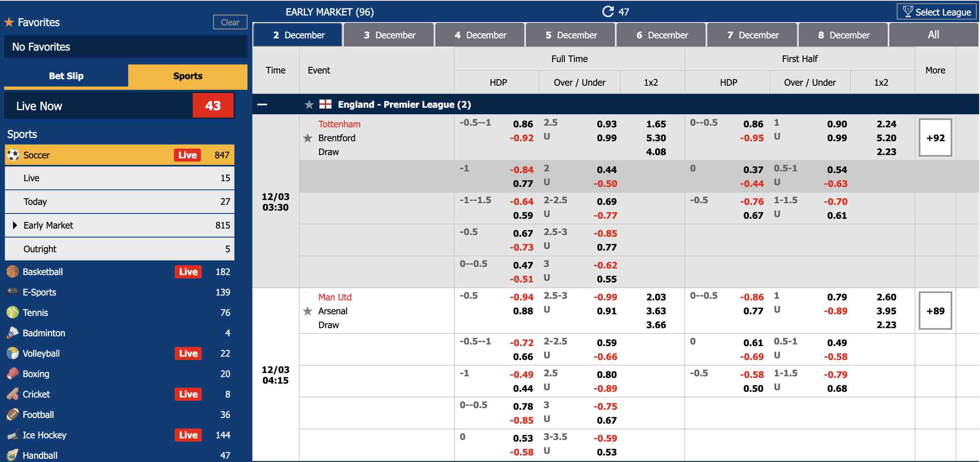
Task: Favorite the Tottenham vs Brentford match star
Action: (308, 138)
